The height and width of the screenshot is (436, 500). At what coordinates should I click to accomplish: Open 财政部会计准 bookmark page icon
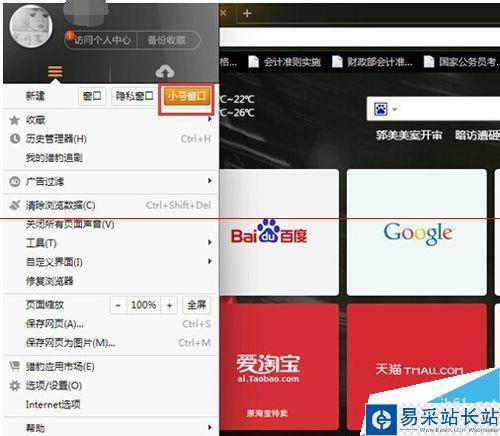[337, 62]
